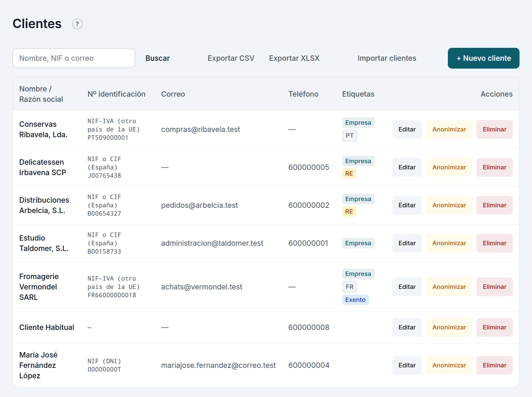The image size is (532, 397).
Task: Delete Distribuciones Arbelcia, S.L.
Action: click(494, 205)
